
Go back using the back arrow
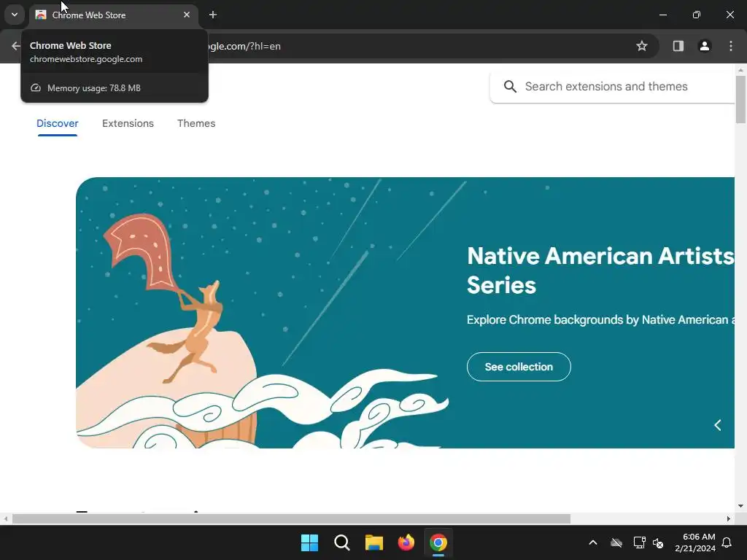(x=16, y=46)
